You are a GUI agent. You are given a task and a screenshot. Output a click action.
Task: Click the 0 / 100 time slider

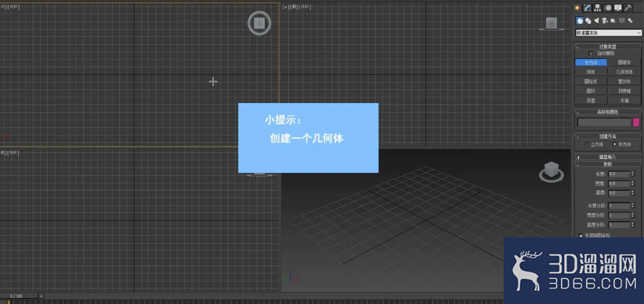[20, 296]
